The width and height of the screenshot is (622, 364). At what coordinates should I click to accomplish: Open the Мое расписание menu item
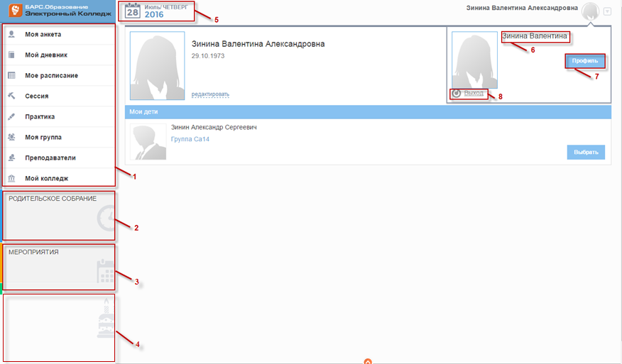pos(51,75)
